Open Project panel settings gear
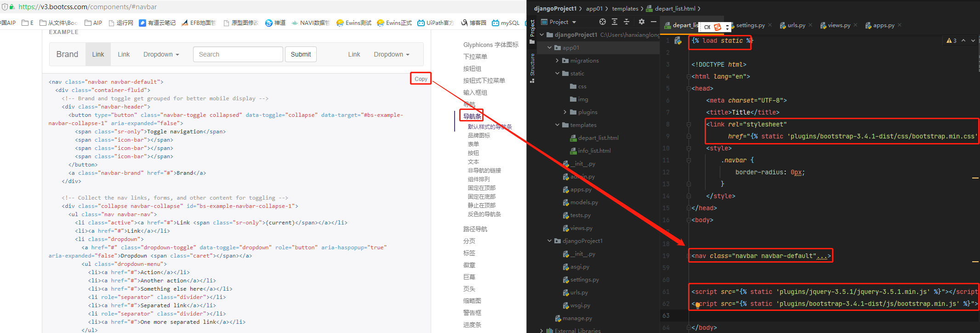Screen dimensions: 980x333 pyautogui.click(x=642, y=22)
